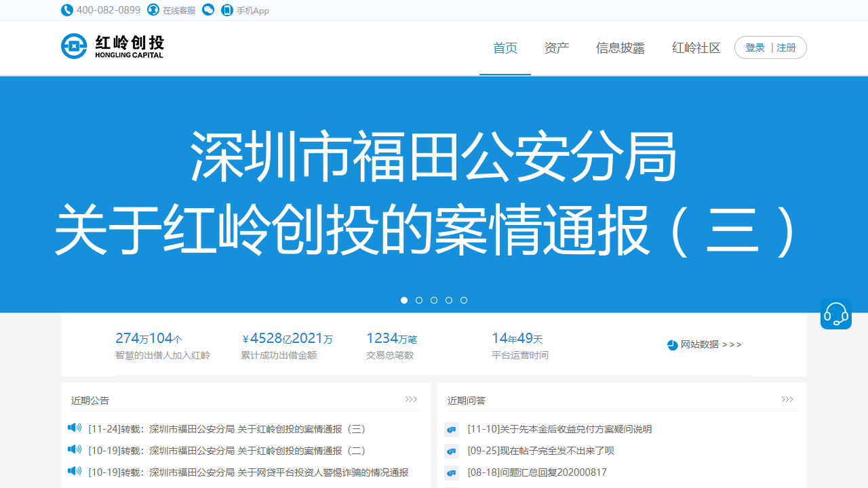Click 在线客服 text link
868x488 pixels.
click(x=179, y=11)
